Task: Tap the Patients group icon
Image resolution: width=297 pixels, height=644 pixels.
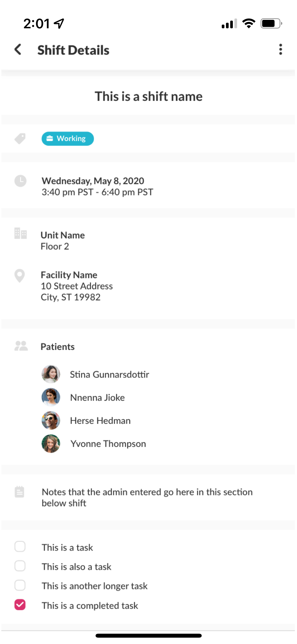Action: click(x=21, y=346)
